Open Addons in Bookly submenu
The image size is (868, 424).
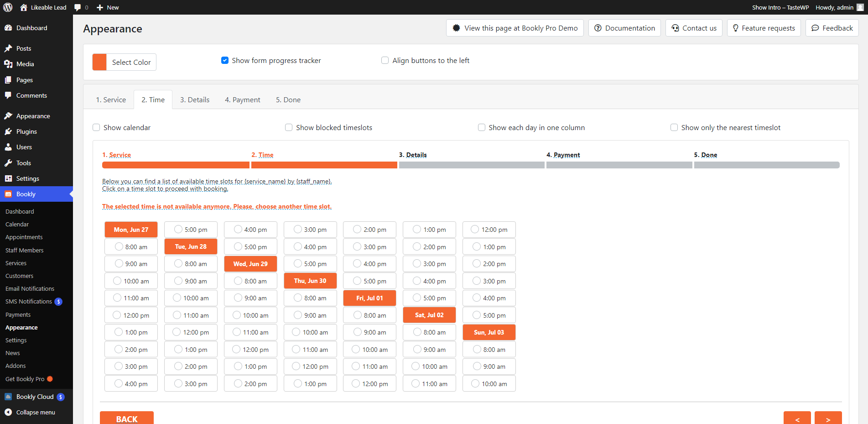[16, 366]
